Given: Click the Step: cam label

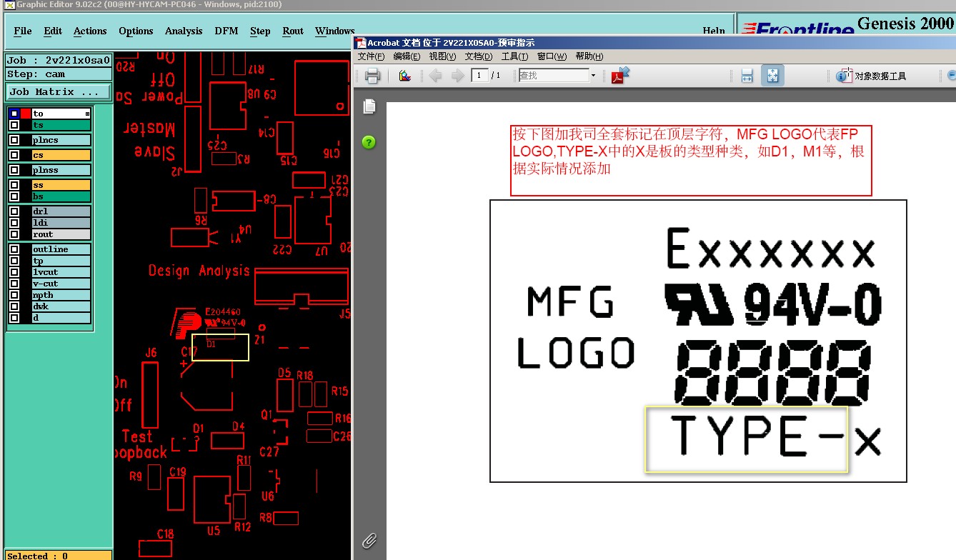Looking at the screenshot, I should tap(59, 74).
